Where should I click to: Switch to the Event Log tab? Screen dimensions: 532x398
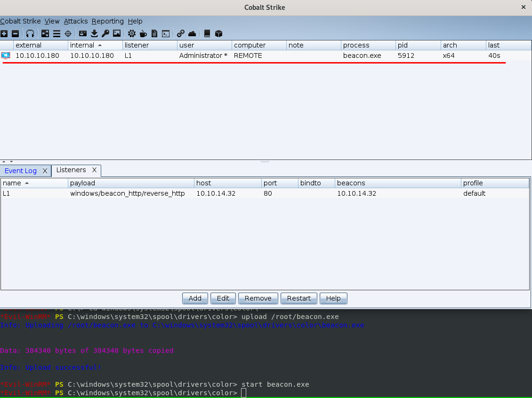pos(21,171)
